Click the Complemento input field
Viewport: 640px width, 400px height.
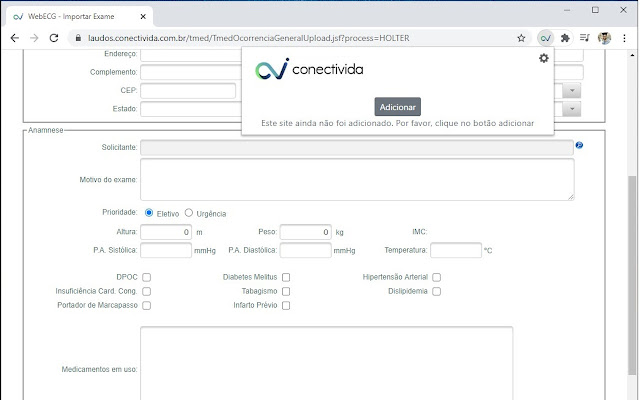(191, 72)
